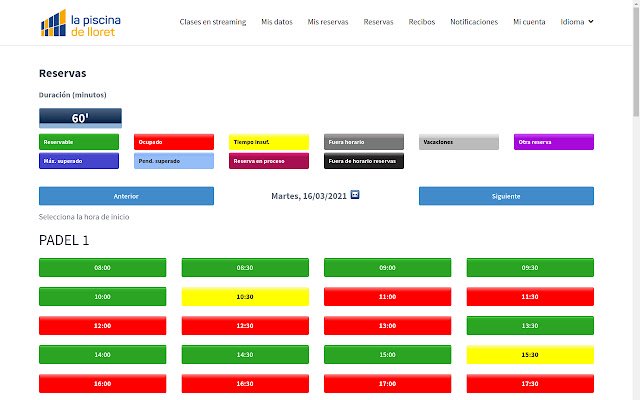The image size is (640, 400).
Task: Select the 13:30 available slot
Action: [x=530, y=326]
